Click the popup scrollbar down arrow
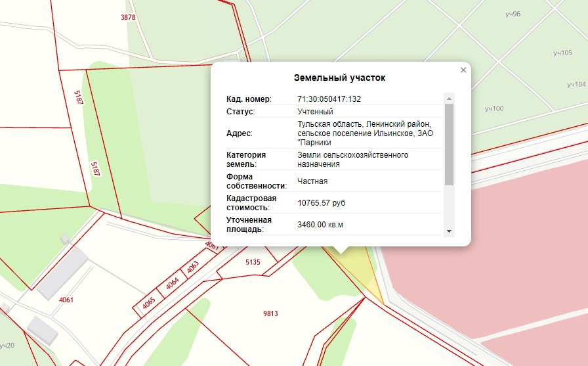The width and height of the screenshot is (588, 366). coord(449,231)
